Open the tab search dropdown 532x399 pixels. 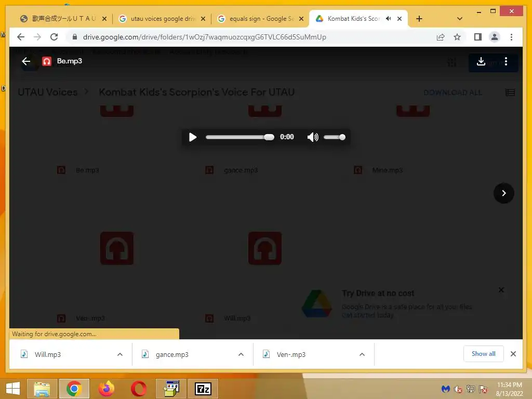(460, 19)
